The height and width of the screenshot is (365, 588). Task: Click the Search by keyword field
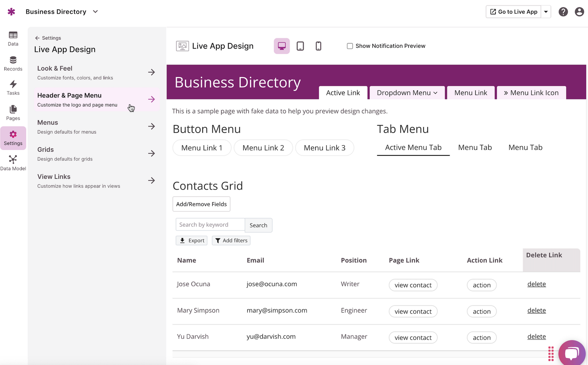pos(210,225)
